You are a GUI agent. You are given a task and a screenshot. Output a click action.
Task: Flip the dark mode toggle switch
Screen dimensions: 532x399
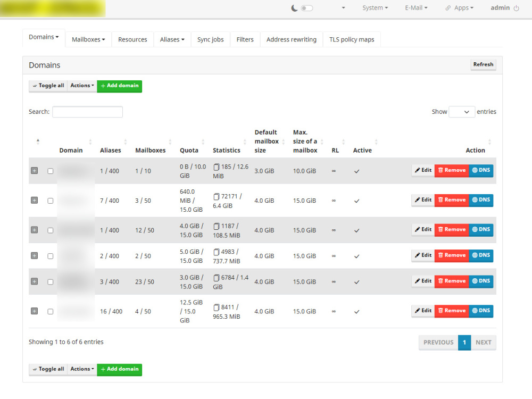point(306,8)
